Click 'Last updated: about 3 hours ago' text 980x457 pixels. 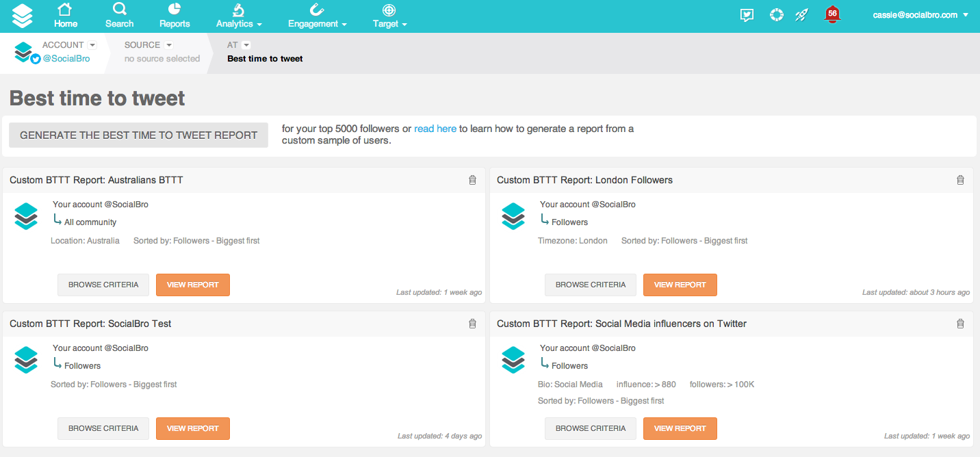(x=916, y=292)
